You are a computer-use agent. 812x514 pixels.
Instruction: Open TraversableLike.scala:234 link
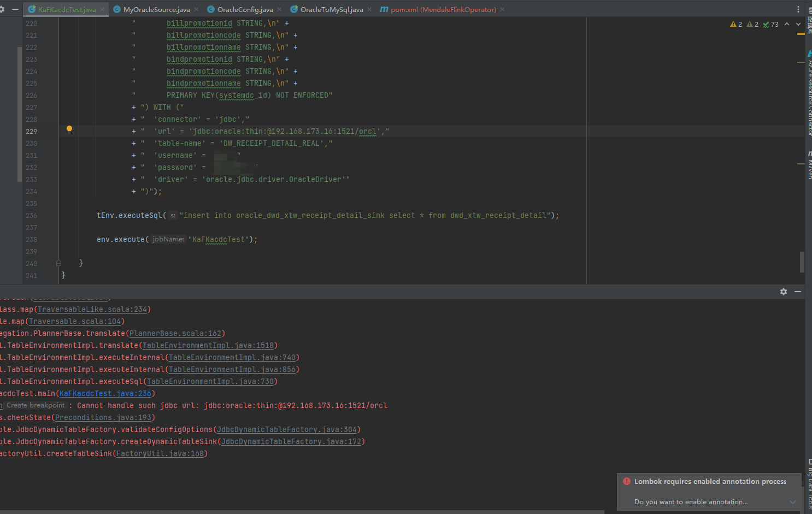[x=92, y=309]
